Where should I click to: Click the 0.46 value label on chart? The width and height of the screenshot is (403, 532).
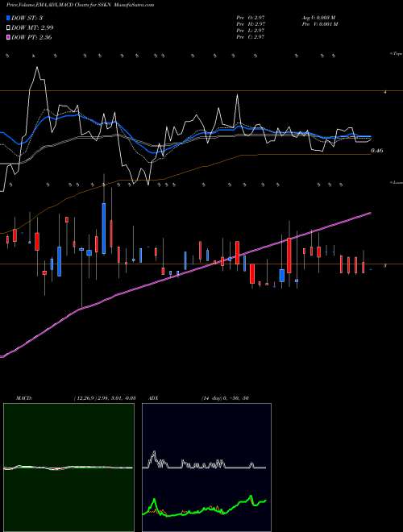pos(377,151)
